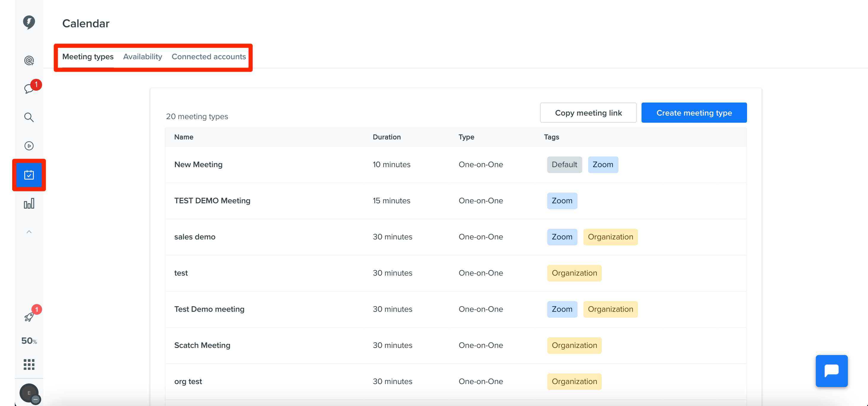The image size is (868, 406).
Task: Collapse sidebar using the up chevron
Action: (29, 232)
